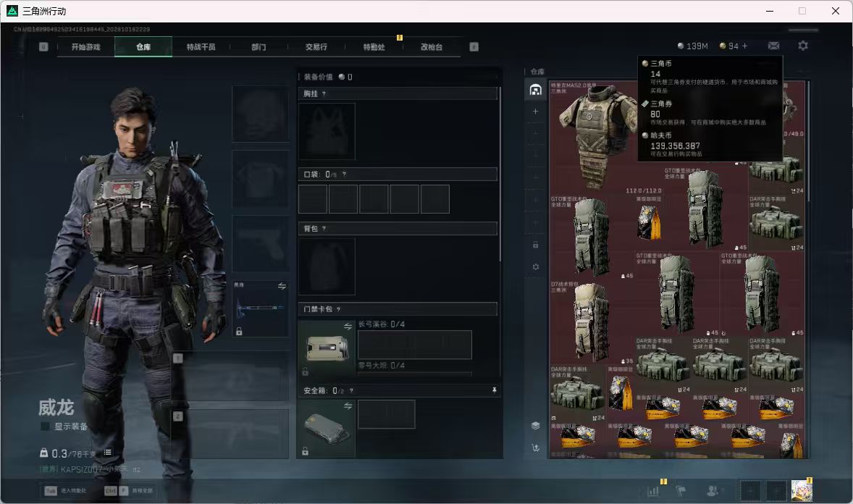Open the settings gear in top bar
853x504 pixels.
coord(803,46)
